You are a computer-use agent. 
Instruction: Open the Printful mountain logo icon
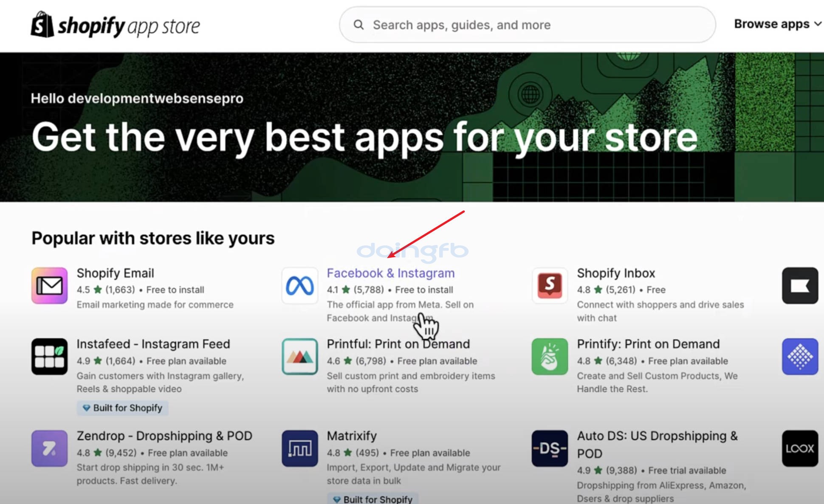tap(299, 356)
